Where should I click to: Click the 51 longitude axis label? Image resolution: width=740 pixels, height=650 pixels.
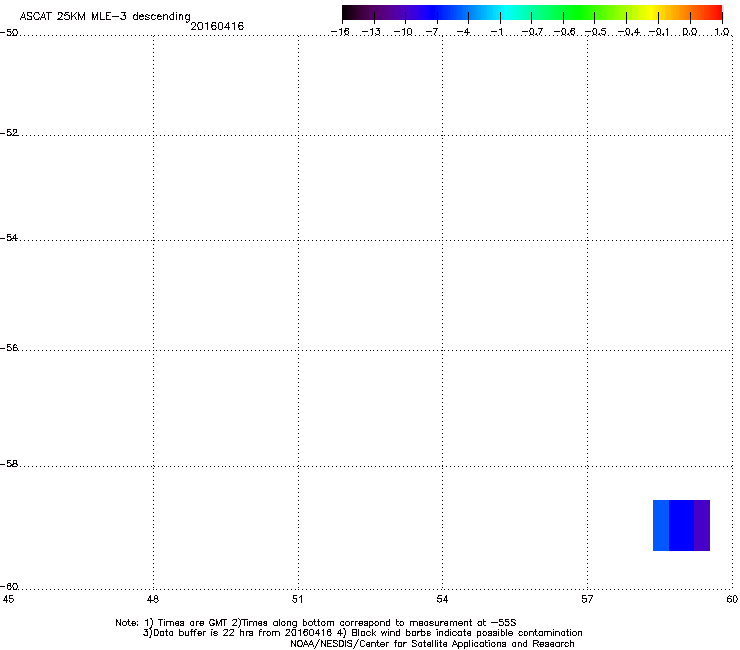(297, 599)
